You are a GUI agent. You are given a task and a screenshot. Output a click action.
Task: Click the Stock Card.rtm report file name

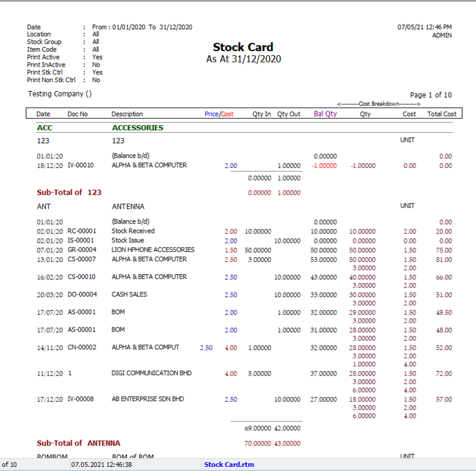[229, 464]
